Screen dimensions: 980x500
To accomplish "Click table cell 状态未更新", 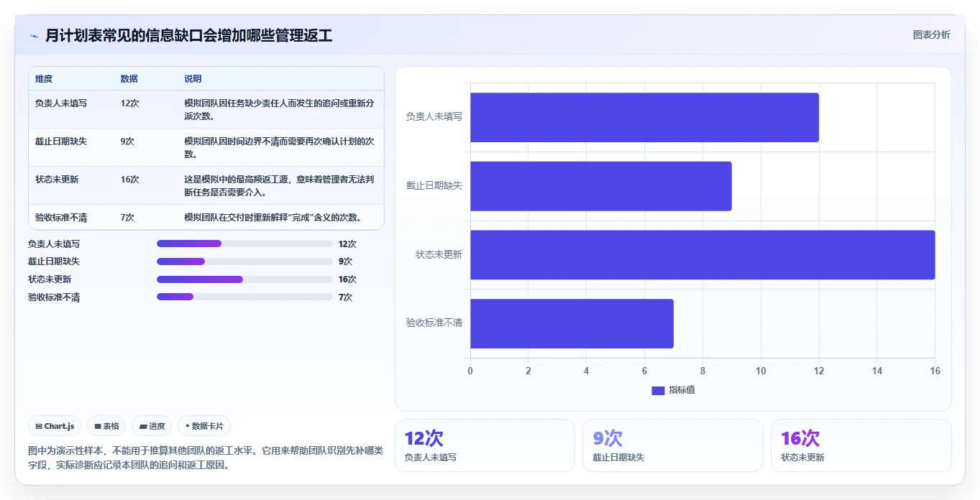I will [57, 179].
